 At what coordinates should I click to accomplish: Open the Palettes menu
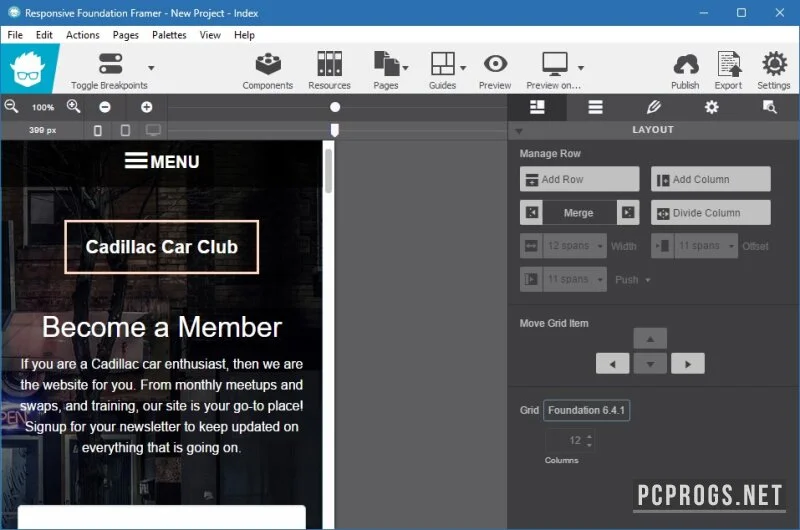click(169, 35)
